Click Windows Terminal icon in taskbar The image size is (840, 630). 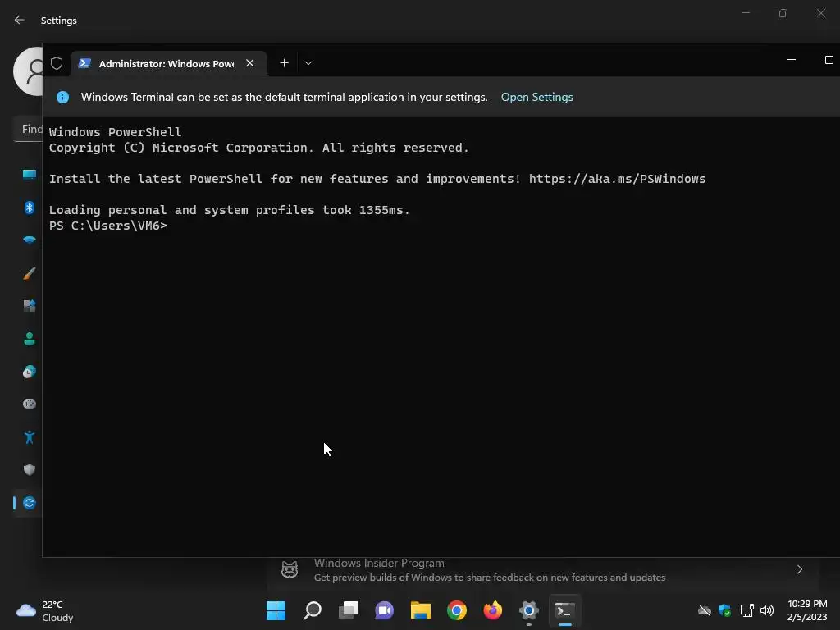[564, 610]
